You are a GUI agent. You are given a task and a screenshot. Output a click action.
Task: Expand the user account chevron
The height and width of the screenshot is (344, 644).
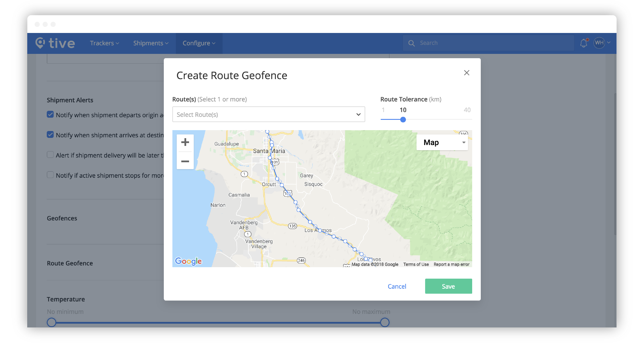click(609, 43)
